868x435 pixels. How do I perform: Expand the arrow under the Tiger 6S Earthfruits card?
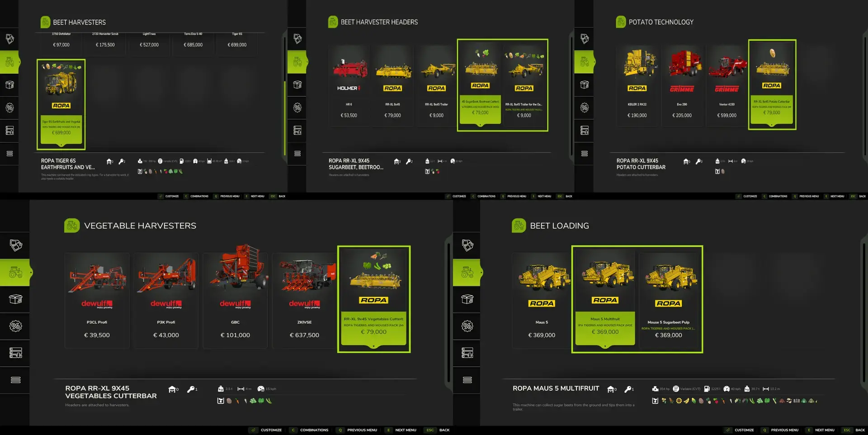(x=61, y=145)
